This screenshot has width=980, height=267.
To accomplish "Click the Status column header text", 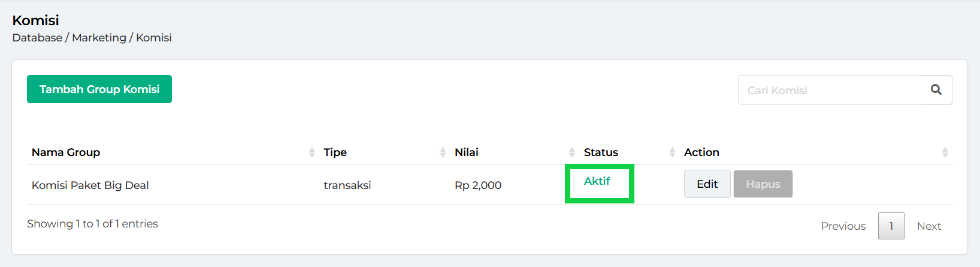I will (x=601, y=152).
